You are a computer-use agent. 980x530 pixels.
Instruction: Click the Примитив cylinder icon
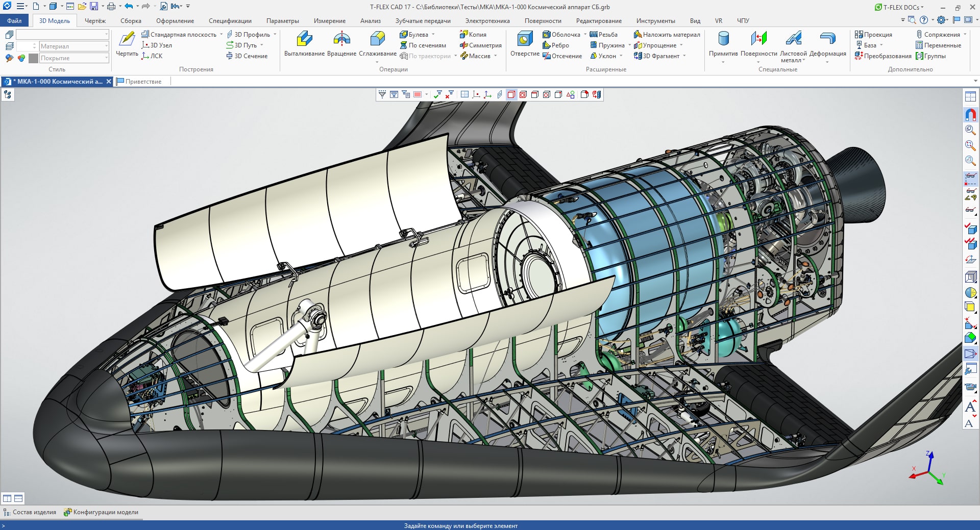pos(723,39)
